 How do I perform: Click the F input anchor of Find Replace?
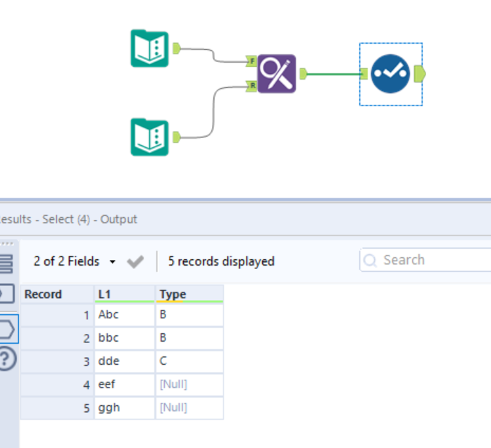(251, 61)
